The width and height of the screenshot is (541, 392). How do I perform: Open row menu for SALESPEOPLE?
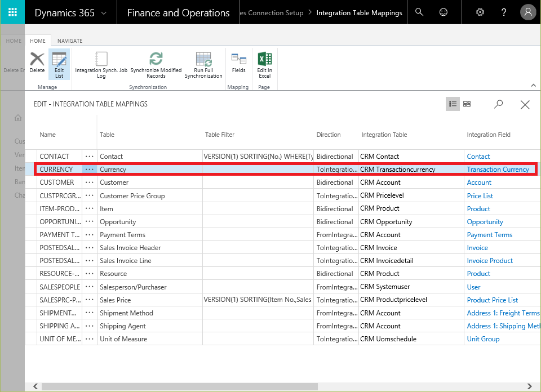coord(90,287)
